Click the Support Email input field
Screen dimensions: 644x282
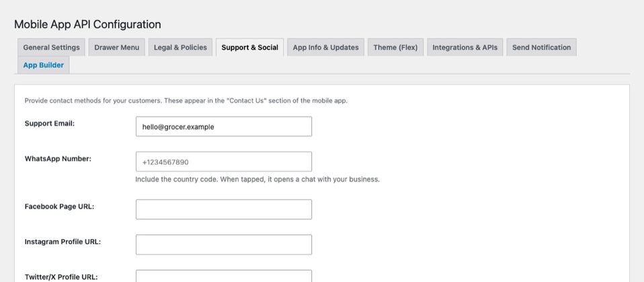coord(224,127)
